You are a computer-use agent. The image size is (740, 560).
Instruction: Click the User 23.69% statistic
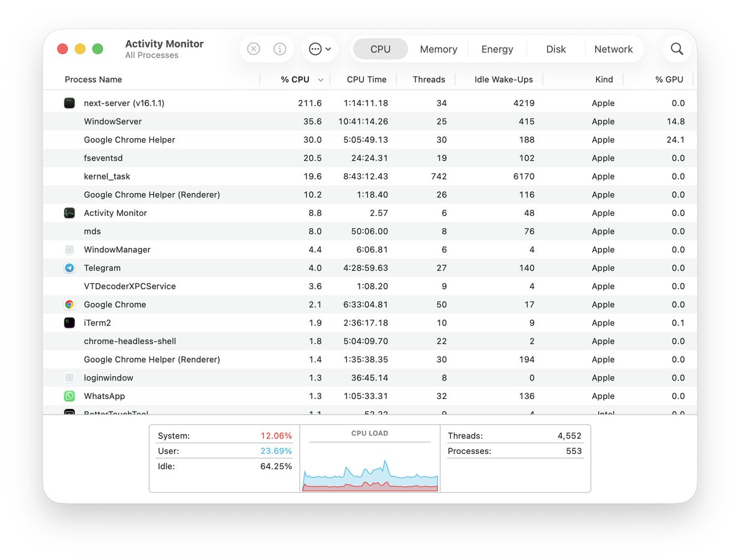[x=224, y=451]
